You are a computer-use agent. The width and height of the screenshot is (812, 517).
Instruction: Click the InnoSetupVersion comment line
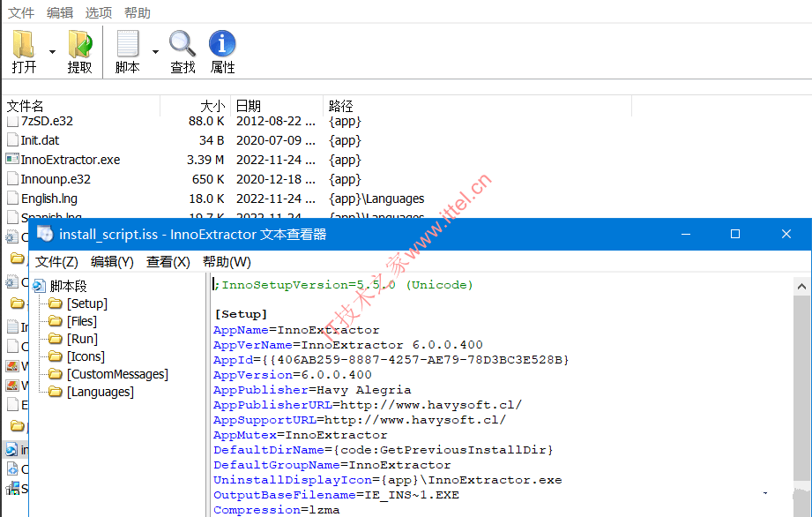click(x=344, y=285)
